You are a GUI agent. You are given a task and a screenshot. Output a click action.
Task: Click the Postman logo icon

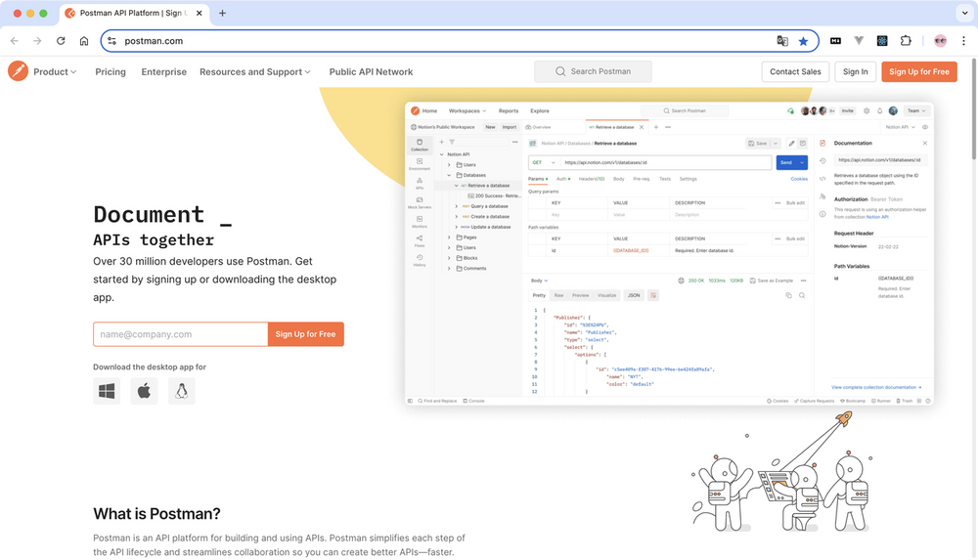[x=18, y=71]
